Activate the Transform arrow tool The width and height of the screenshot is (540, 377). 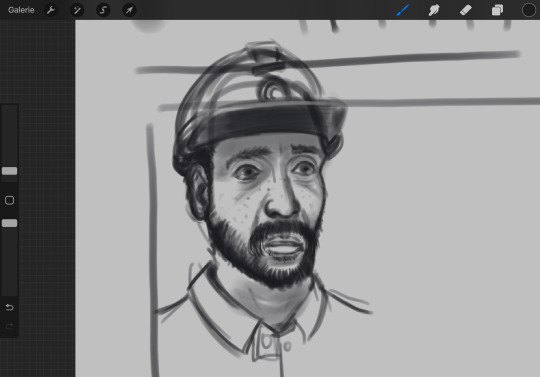(129, 10)
